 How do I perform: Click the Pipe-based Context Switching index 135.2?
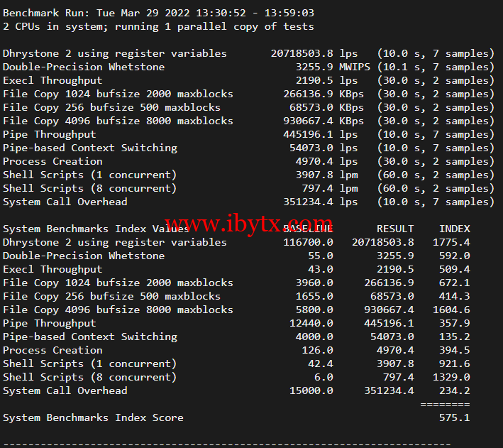[x=454, y=337]
